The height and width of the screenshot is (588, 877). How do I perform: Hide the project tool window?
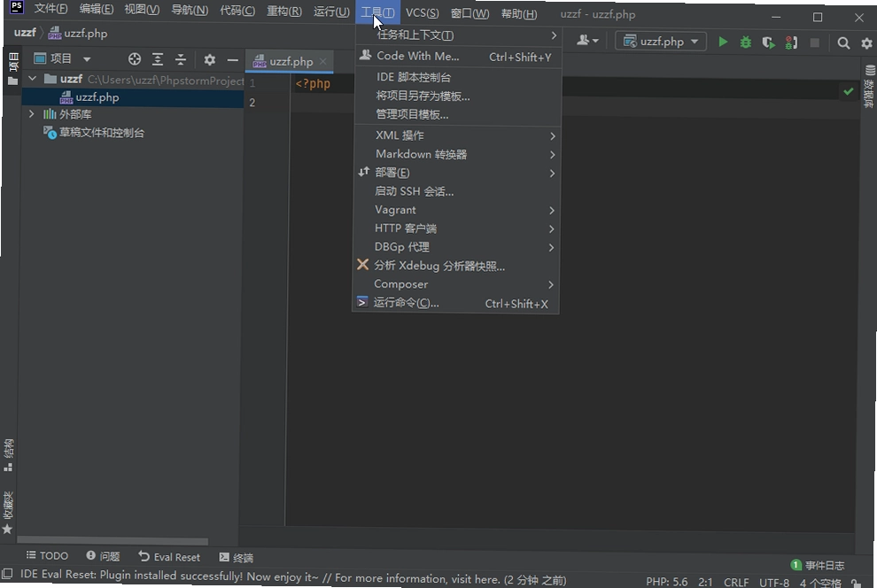[232, 60]
